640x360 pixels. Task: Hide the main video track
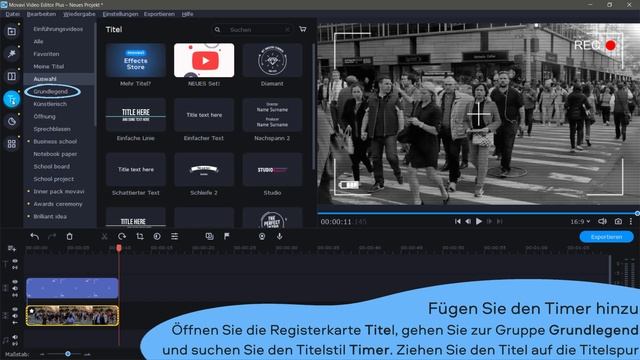[15, 309]
